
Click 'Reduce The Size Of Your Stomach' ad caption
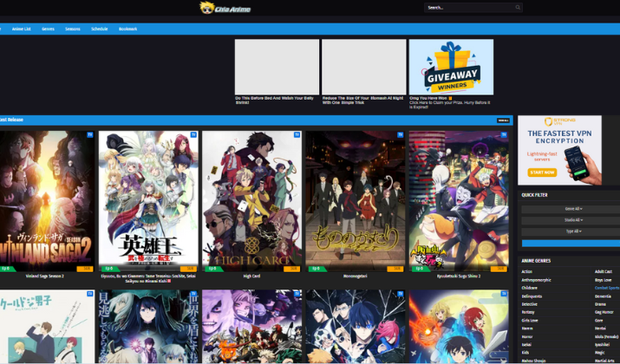tap(362, 101)
